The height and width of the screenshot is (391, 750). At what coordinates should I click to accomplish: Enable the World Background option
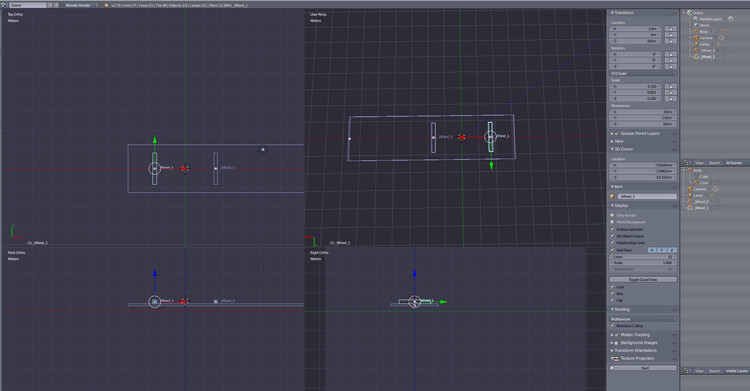612,222
